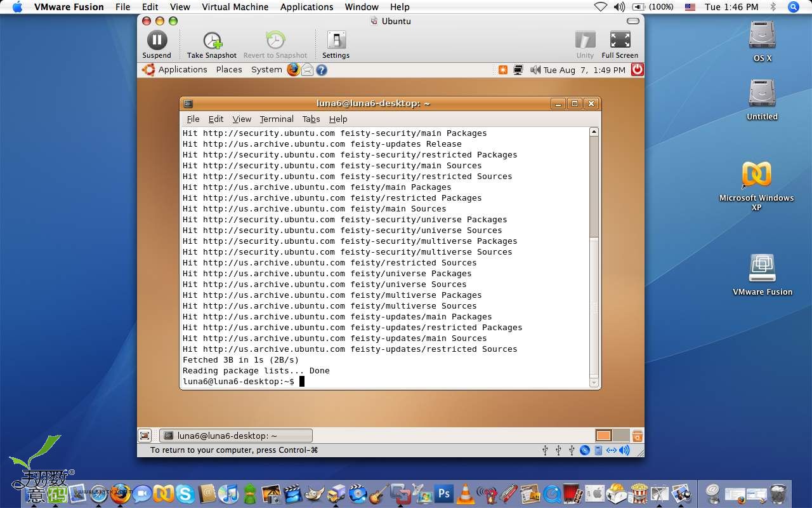812x508 pixels.
Task: Click the Mac Wi-Fi status icon
Action: (600, 7)
